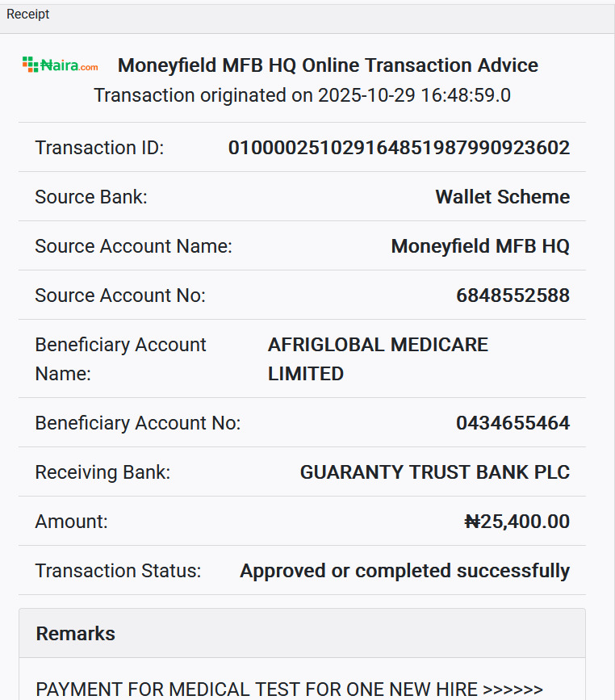Screen dimensions: 615x700
Task: Click the payment for medical test remark text
Action: click(x=289, y=689)
